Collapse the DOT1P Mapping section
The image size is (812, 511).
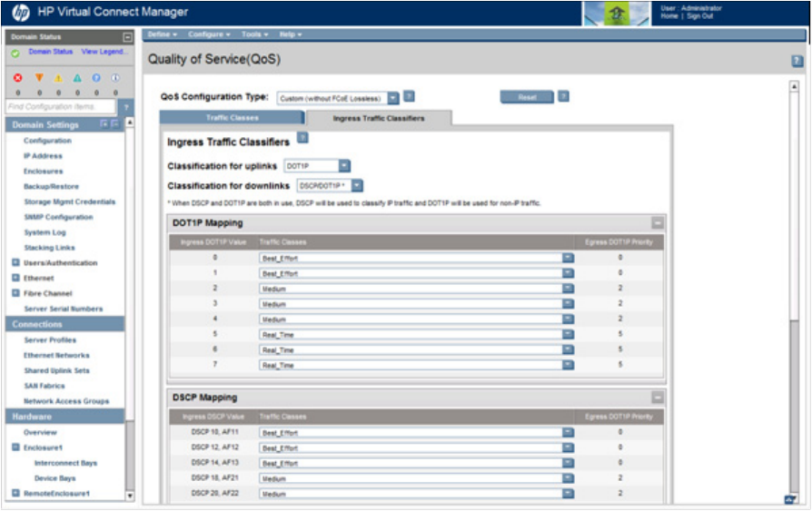pos(658,223)
